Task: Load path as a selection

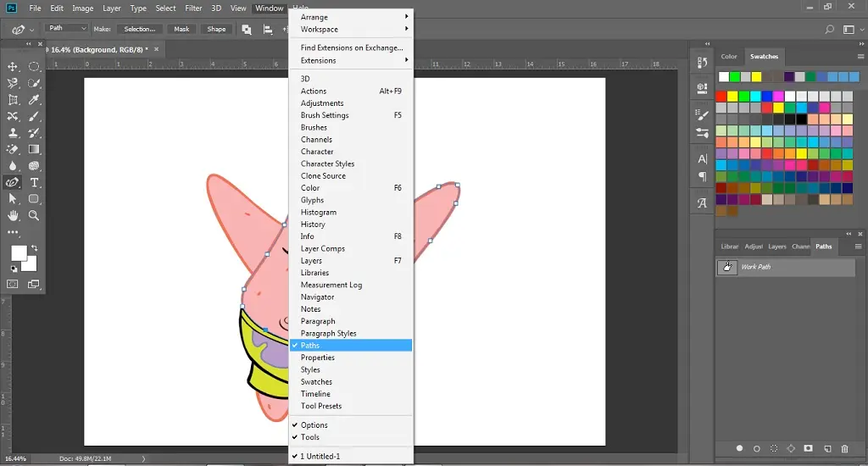Action: pos(774,448)
